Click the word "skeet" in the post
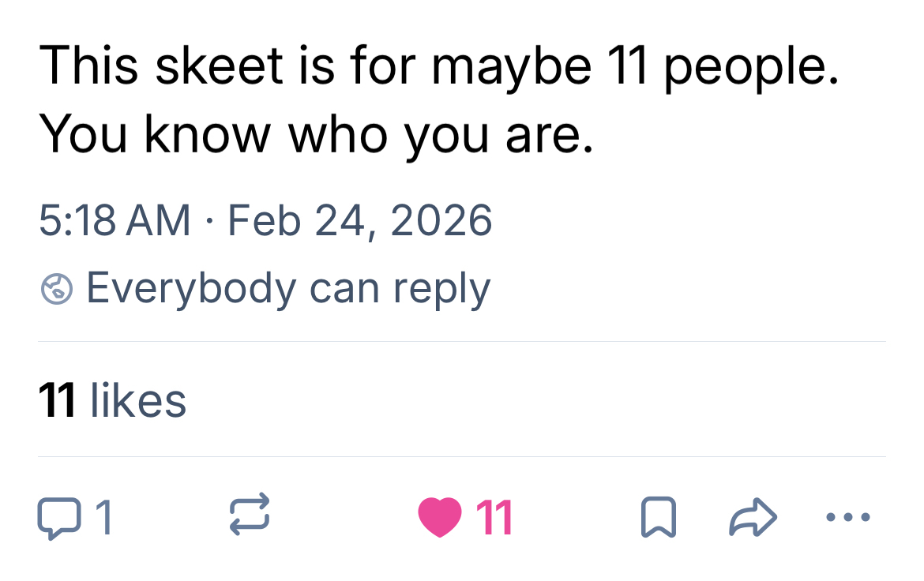Screen dimensions: 924x581 (x=219, y=65)
